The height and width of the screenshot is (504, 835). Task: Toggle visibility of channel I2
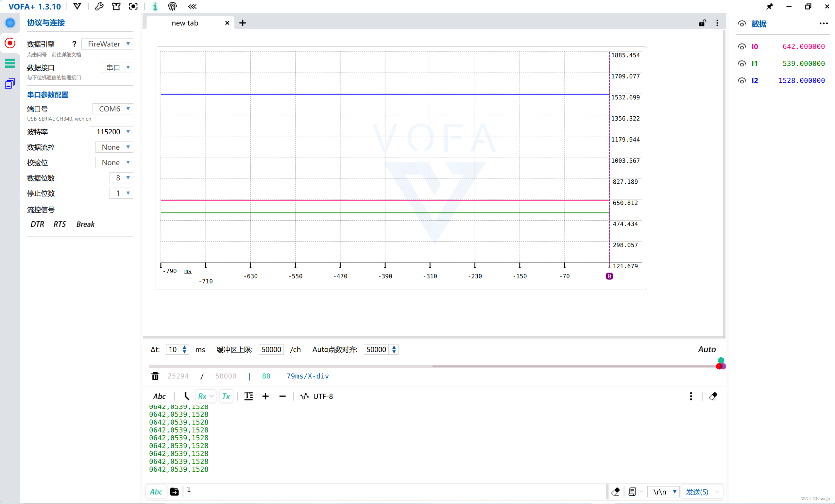point(742,81)
